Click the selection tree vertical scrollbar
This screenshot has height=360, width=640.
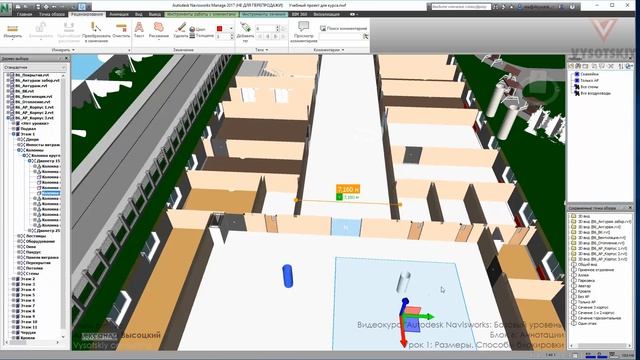tap(63, 204)
